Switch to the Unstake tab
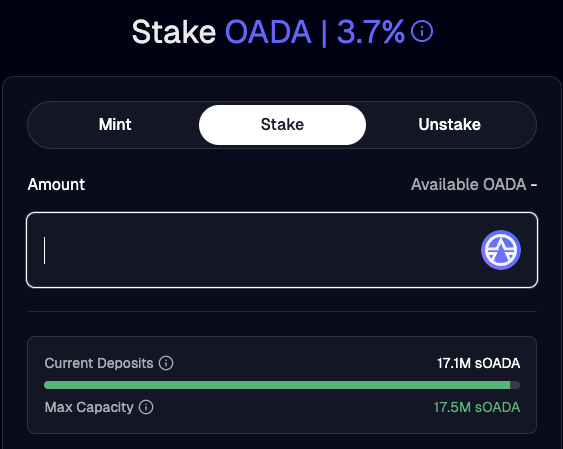This screenshot has height=449, width=563. [449, 125]
